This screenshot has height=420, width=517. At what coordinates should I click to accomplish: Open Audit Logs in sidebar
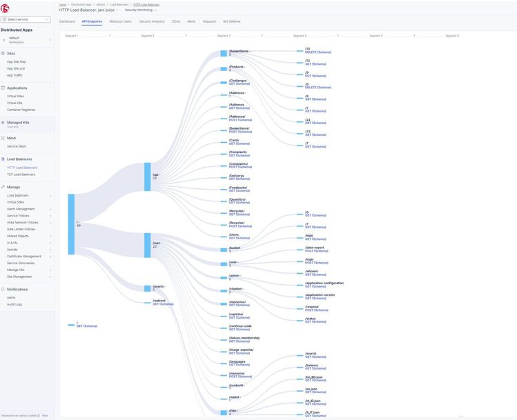tap(14, 304)
